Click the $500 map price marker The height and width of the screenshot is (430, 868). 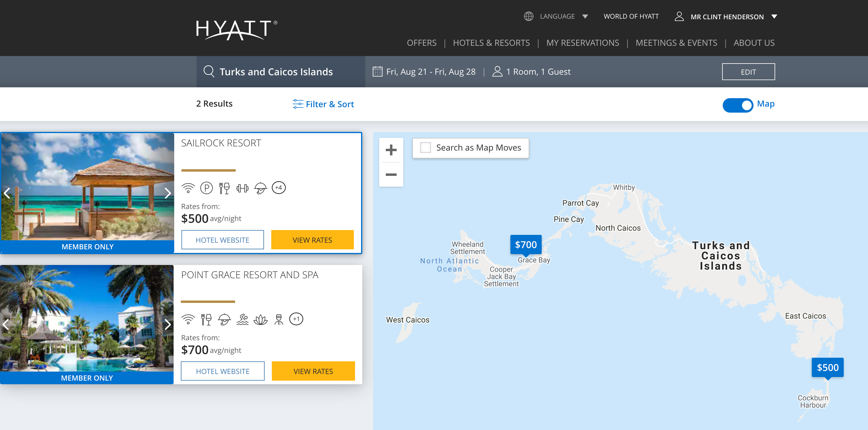tap(827, 367)
